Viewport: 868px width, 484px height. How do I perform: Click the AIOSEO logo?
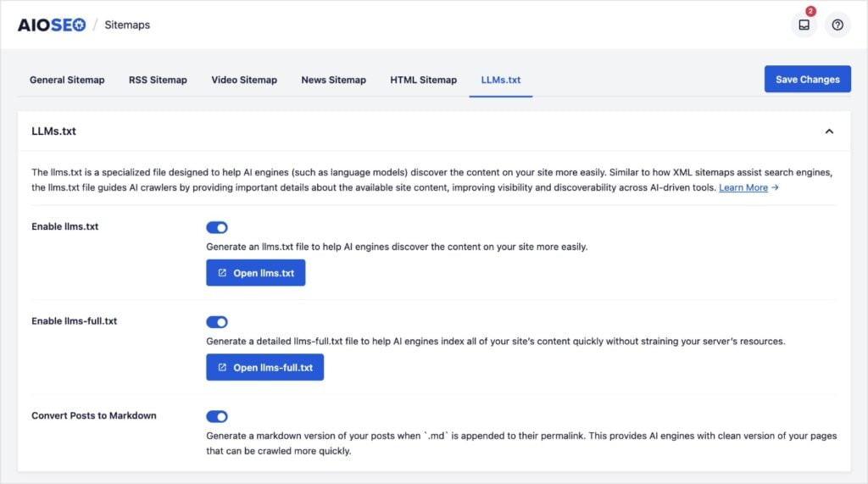(x=52, y=25)
